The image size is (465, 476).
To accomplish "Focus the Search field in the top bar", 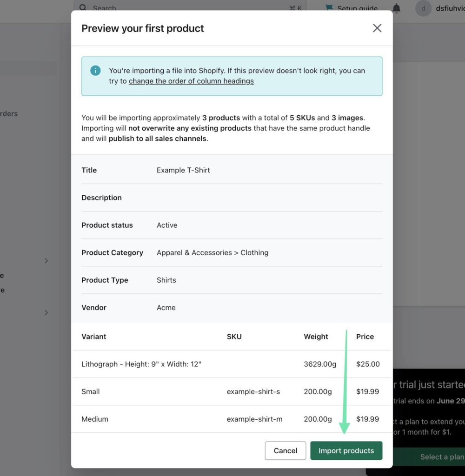I will [186, 8].
